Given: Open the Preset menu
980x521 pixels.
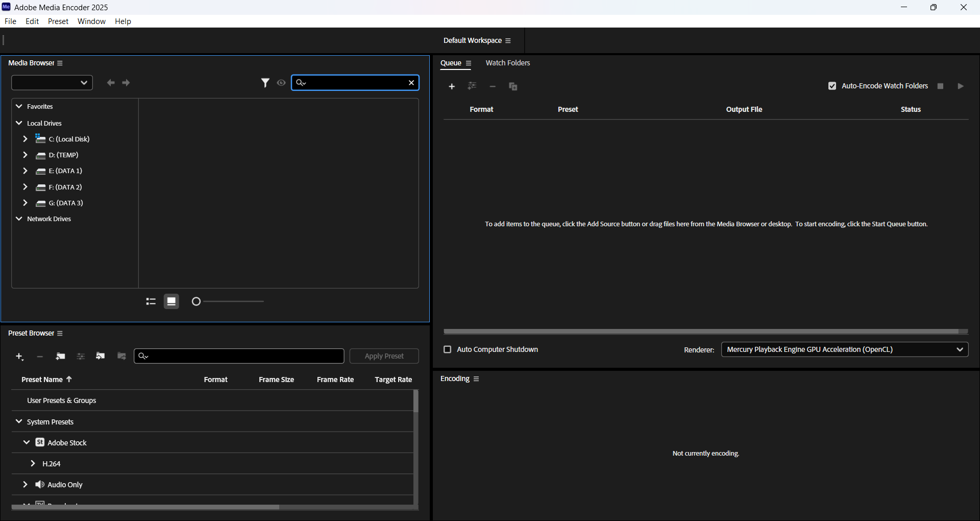Looking at the screenshot, I should (58, 21).
